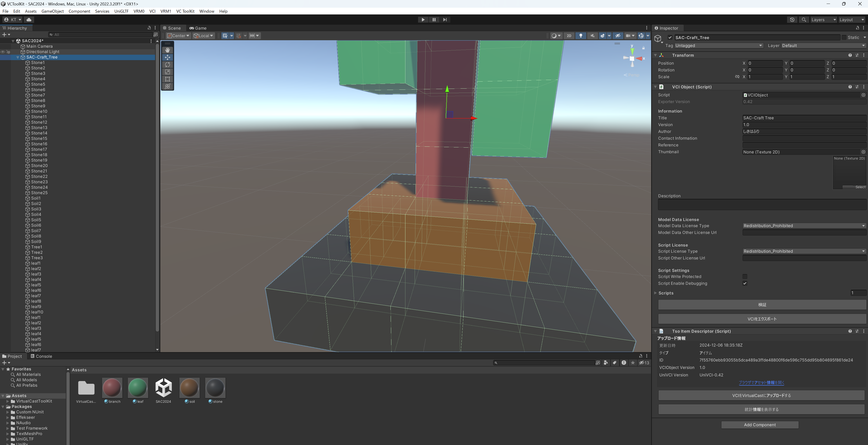Toggle scene lighting bulb icon
This screenshot has width=868, height=445.
(x=581, y=36)
